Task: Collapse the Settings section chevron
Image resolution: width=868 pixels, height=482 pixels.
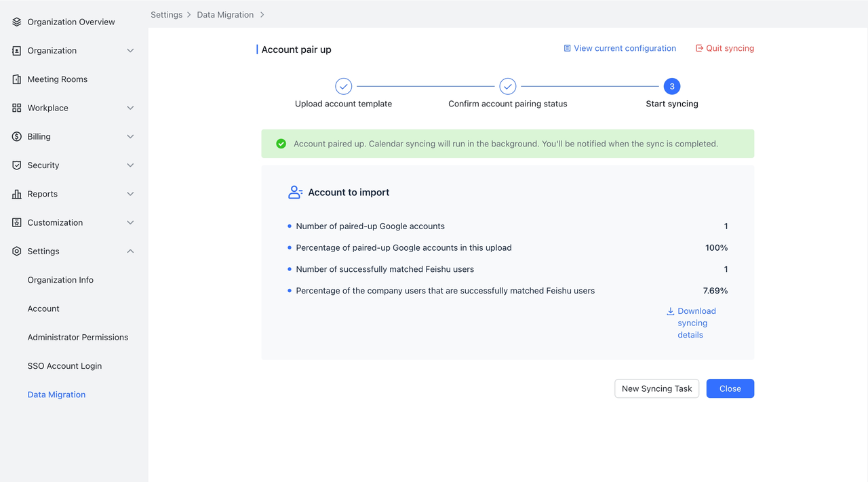Action: (130, 252)
